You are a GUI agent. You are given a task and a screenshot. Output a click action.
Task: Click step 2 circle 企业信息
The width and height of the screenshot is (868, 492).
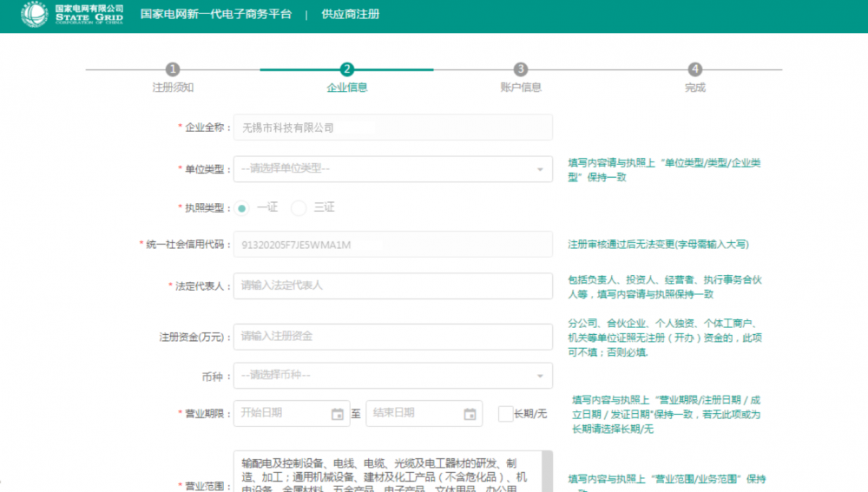point(347,69)
